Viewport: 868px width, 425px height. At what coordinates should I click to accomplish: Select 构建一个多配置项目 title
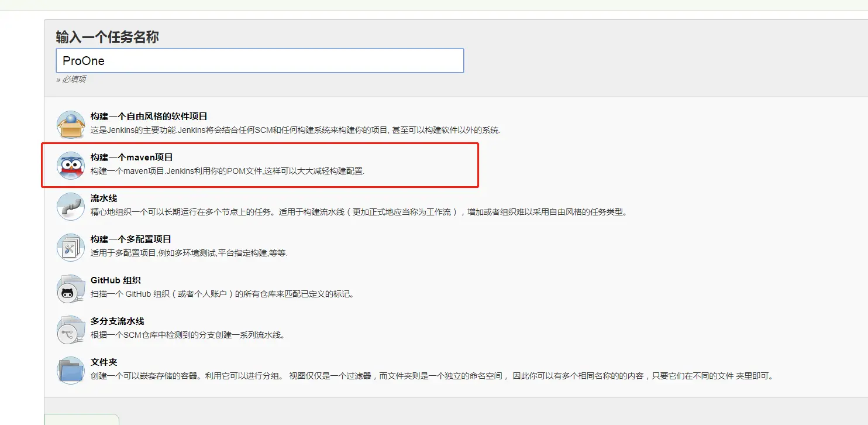(131, 239)
